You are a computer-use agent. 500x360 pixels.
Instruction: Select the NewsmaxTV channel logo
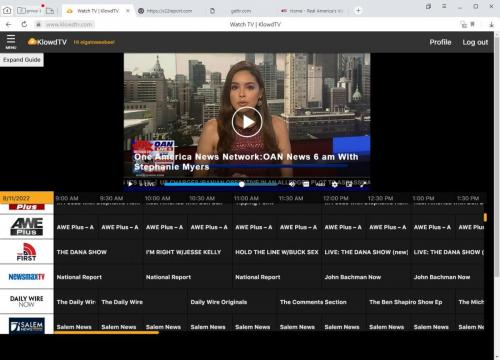pos(27,277)
